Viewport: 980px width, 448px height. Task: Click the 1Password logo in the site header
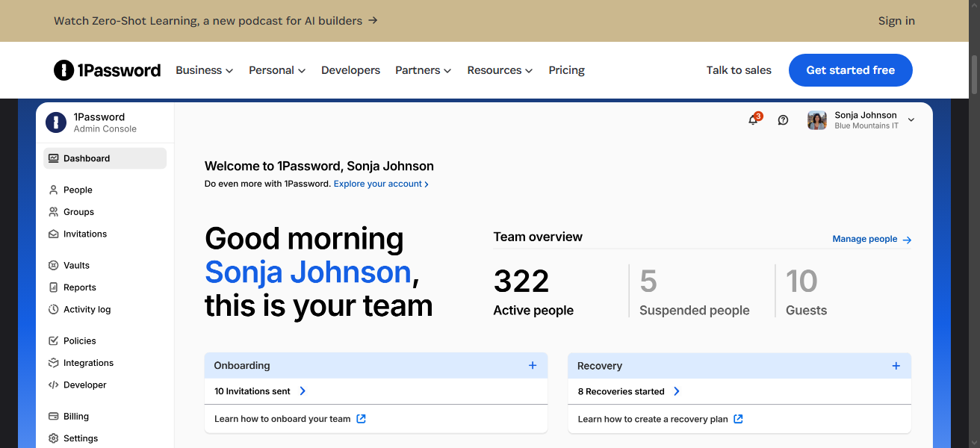pos(107,70)
